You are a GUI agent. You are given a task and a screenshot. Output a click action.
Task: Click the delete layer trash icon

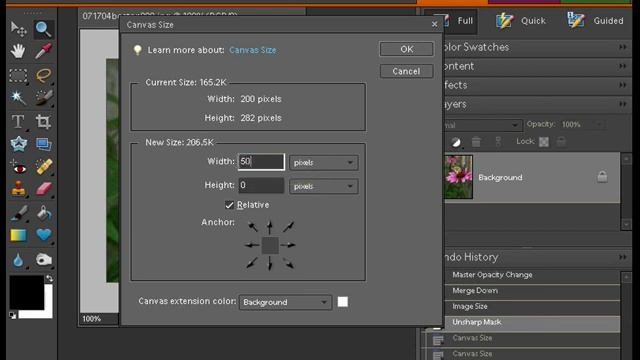476,142
